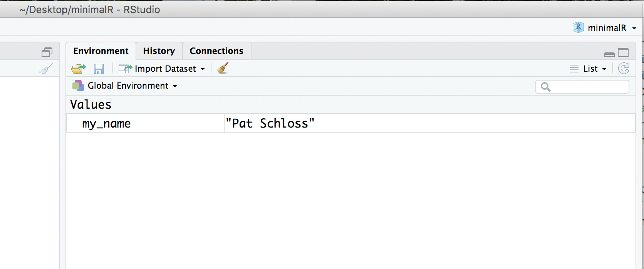Viewport: 644px width, 269px height.
Task: Refresh the environment pane
Action: [x=624, y=69]
